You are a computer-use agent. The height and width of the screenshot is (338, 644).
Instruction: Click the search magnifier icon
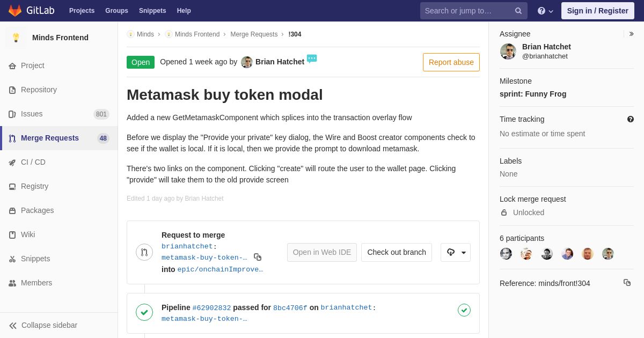point(518,11)
